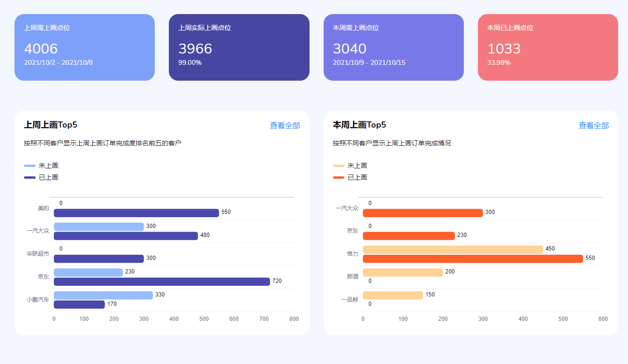Select the 郎酒 bar with value 200
Image resolution: width=628 pixels, height=364 pixels.
pyautogui.click(x=402, y=273)
